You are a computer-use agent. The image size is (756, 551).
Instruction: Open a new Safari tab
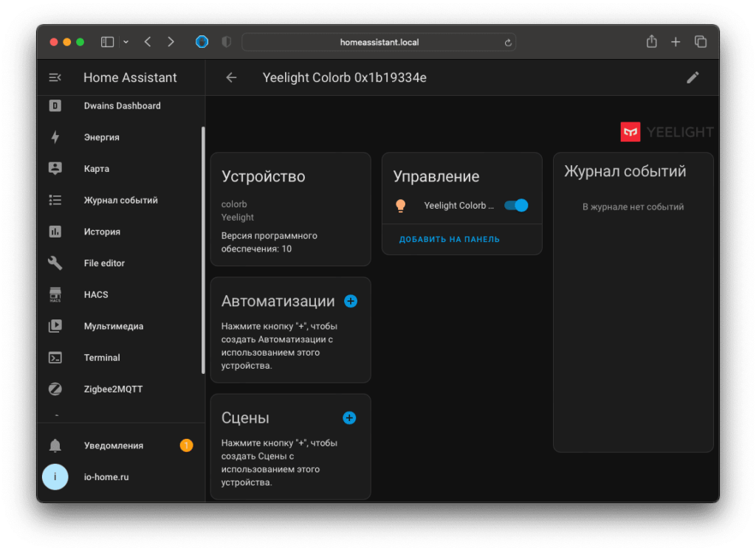tap(676, 42)
